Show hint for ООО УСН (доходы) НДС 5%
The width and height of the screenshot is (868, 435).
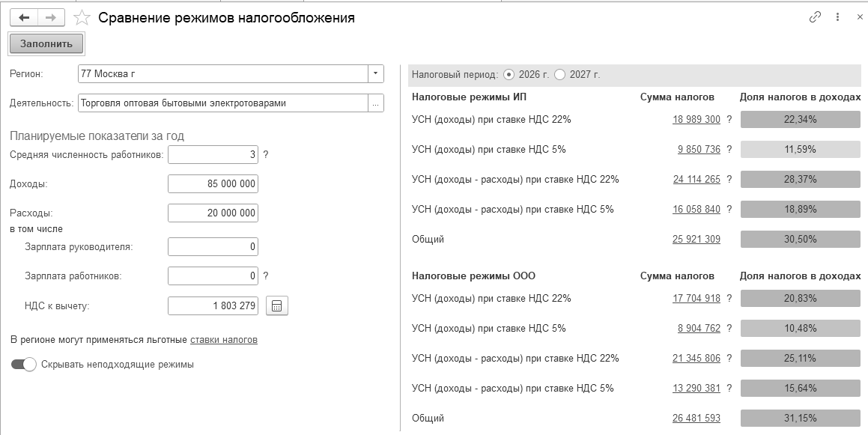coord(729,329)
